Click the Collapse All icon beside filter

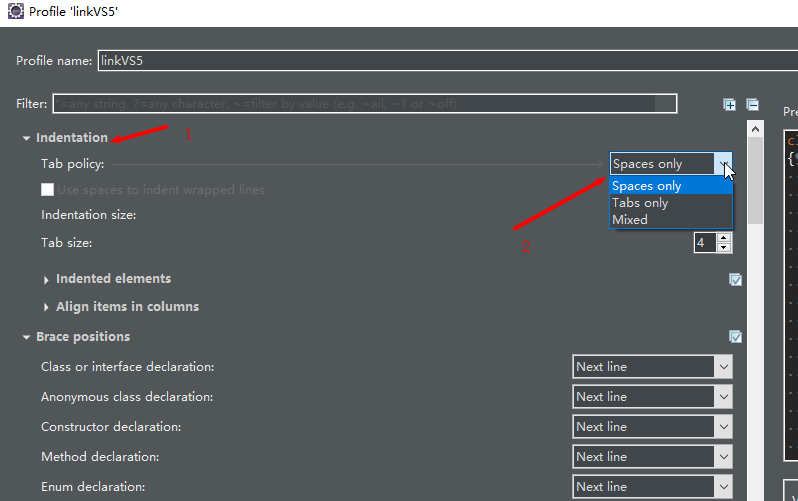[752, 104]
